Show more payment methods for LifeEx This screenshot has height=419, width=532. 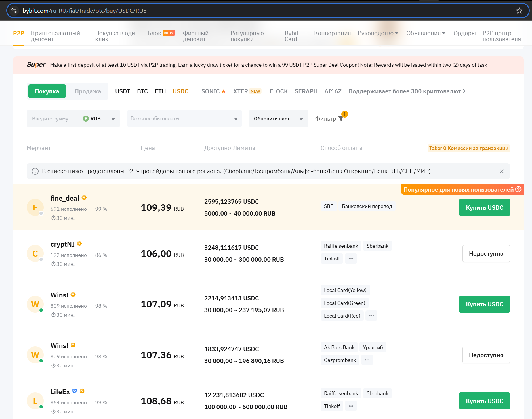[351, 406]
